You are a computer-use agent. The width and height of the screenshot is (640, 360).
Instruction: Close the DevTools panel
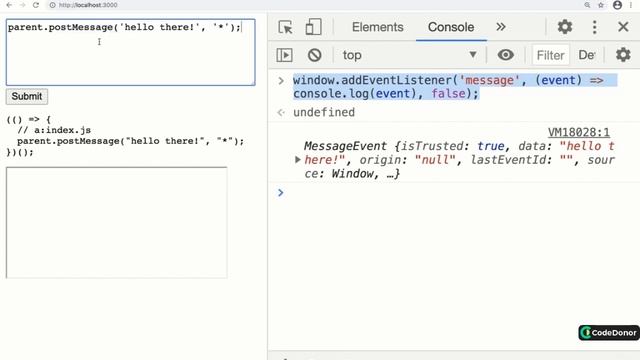pos(623,27)
